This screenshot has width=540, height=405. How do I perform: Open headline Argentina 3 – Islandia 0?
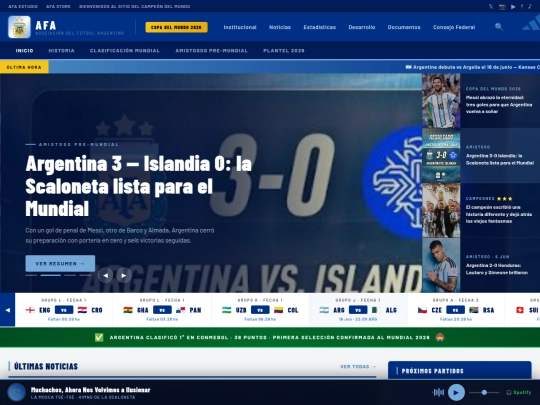coord(138,186)
